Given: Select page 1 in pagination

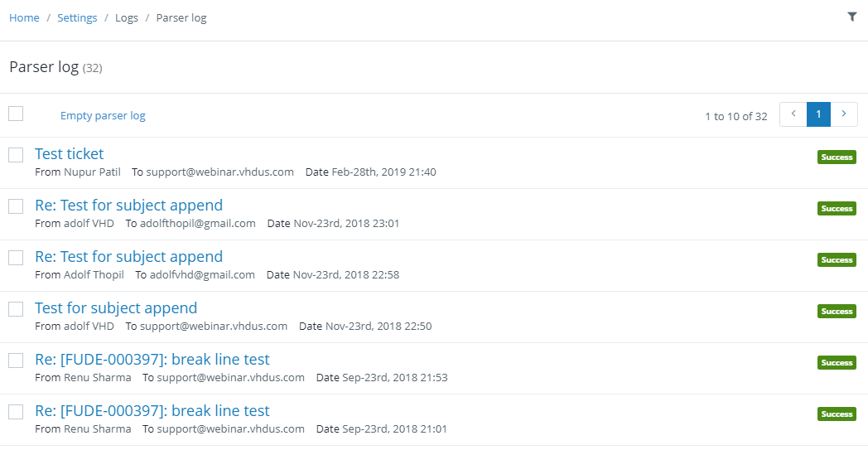Looking at the screenshot, I should coord(818,114).
